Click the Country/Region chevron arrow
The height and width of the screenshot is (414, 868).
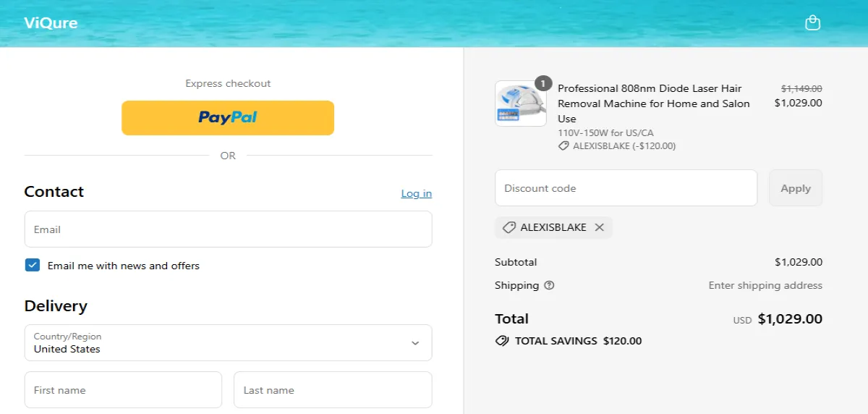(x=415, y=343)
